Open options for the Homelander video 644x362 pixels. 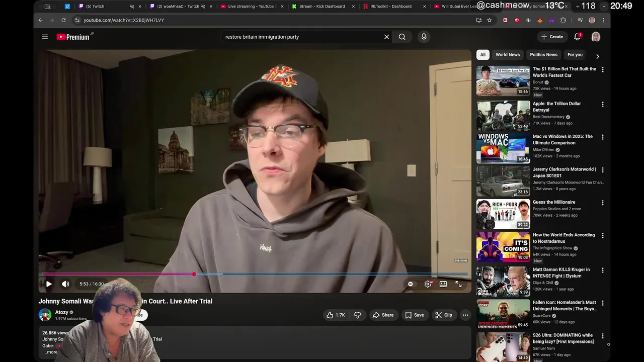click(602, 304)
